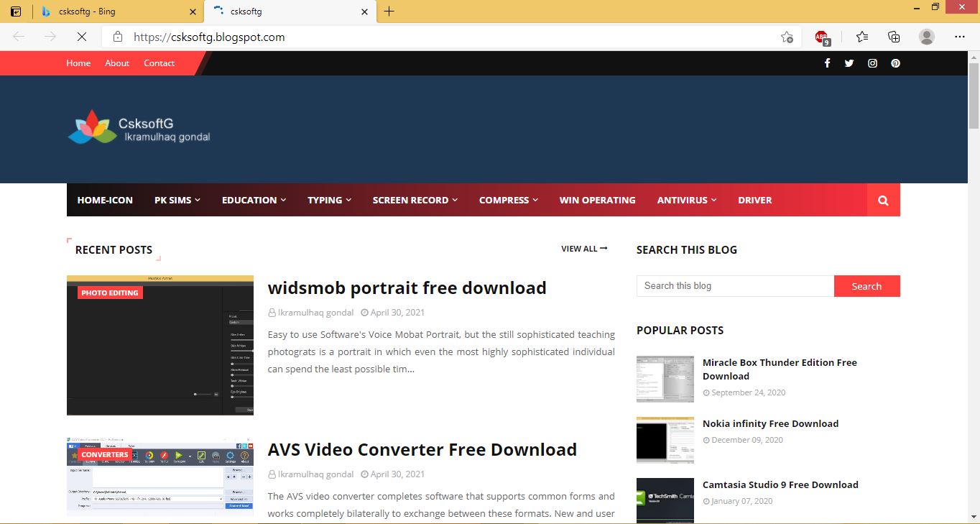This screenshot has width=980, height=524.
Task: Click the scrollbar up arrow
Action: click(974, 56)
